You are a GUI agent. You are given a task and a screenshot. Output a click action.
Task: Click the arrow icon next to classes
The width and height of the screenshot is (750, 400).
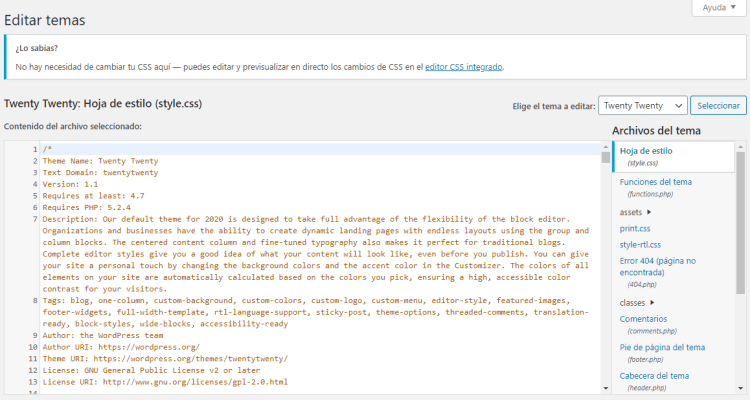coord(651,302)
